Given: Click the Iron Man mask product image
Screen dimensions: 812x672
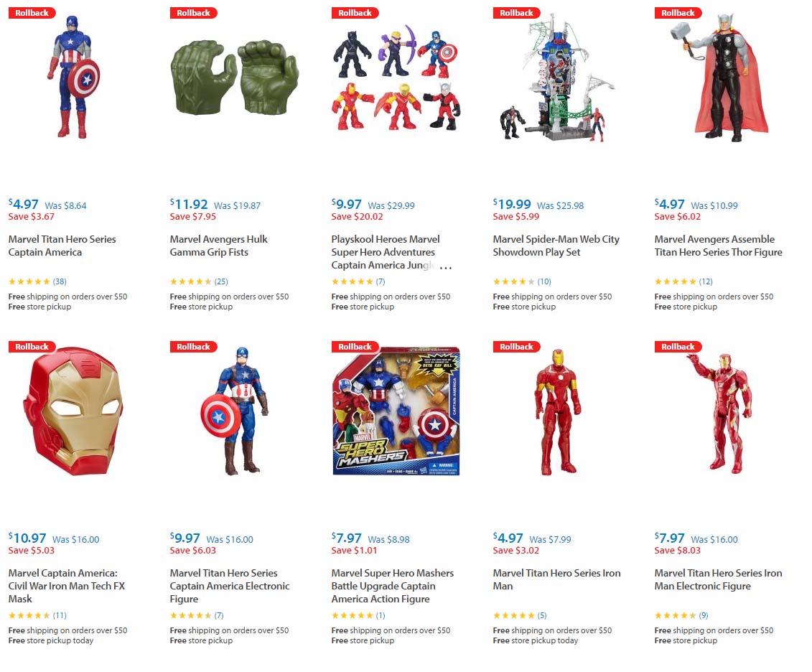Looking at the screenshot, I should coord(72,416).
